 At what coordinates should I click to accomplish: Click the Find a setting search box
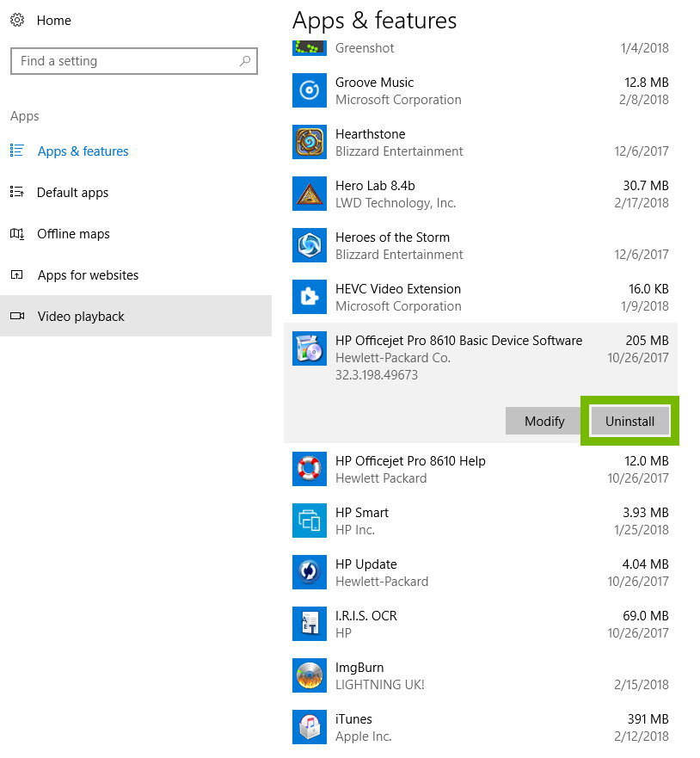coord(134,61)
